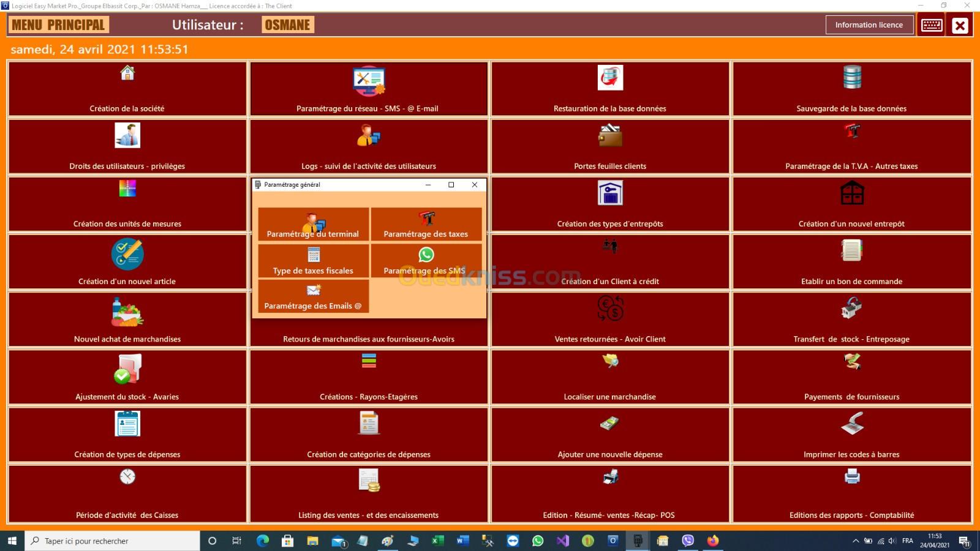Click the Windows taskbar search field

pyautogui.click(x=113, y=541)
